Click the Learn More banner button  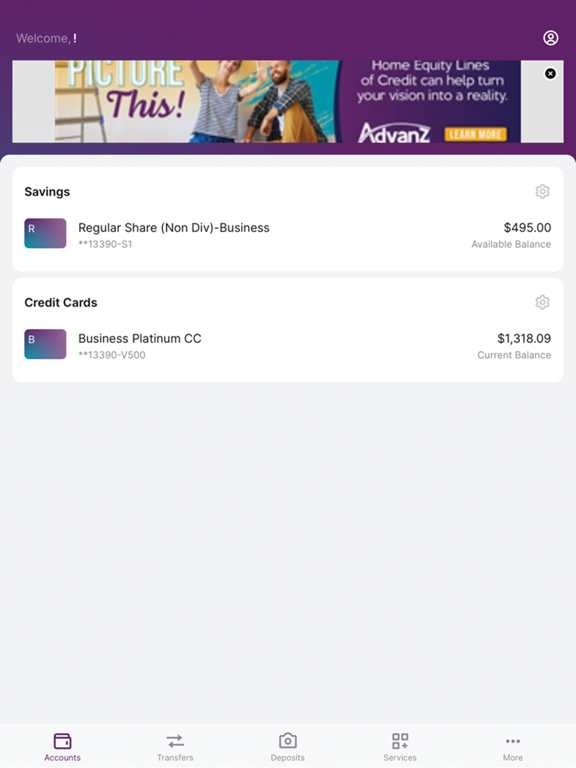point(476,134)
